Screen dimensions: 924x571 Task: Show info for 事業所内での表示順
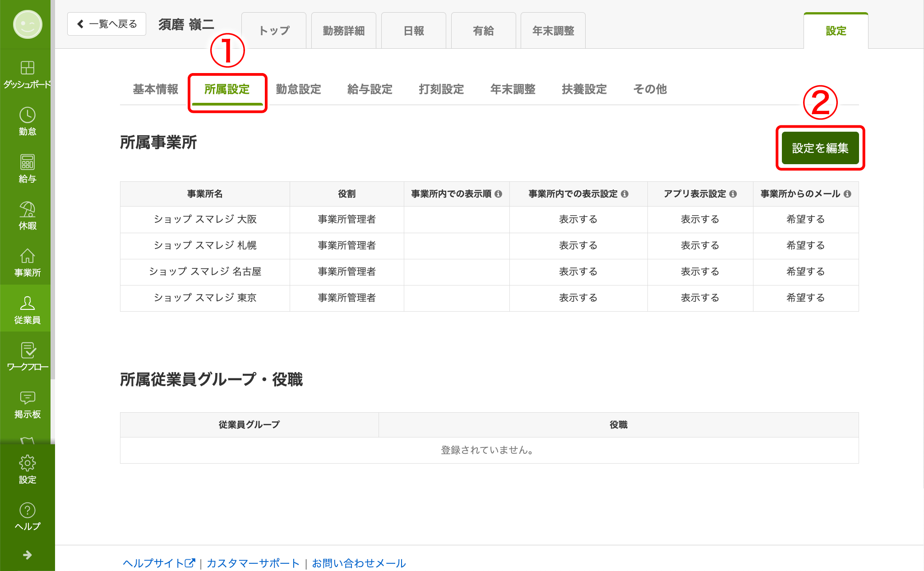(498, 194)
